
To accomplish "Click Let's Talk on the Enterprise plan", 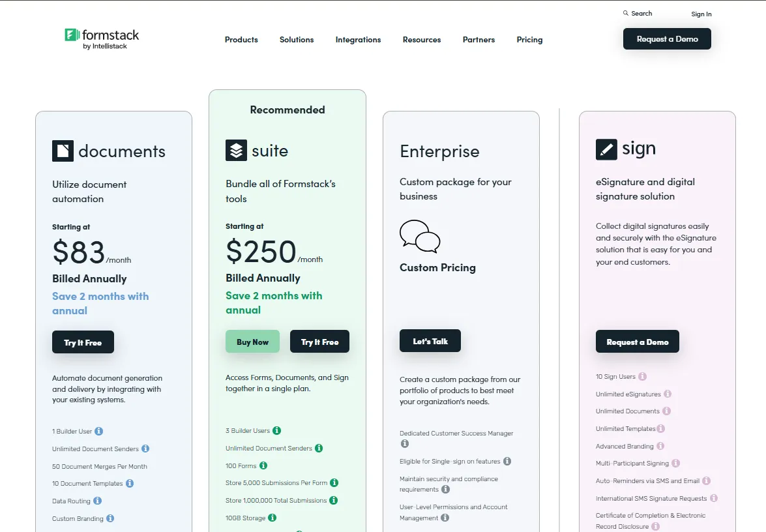I will pyautogui.click(x=430, y=340).
